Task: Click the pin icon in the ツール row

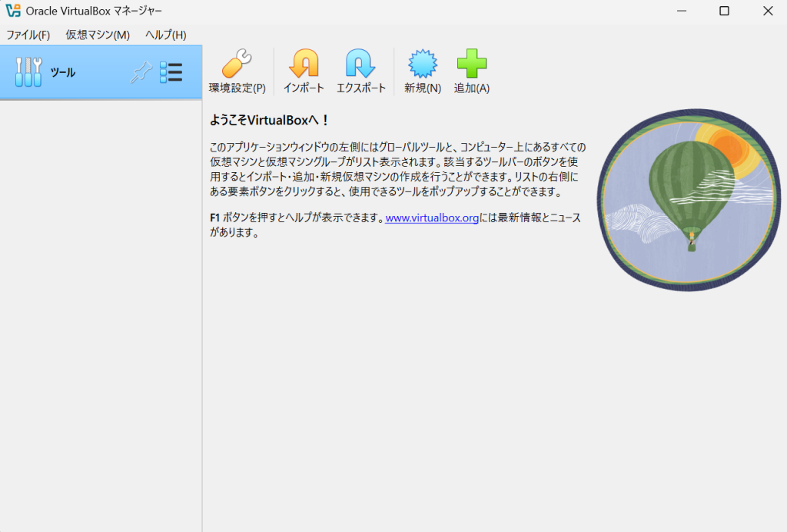Action: (141, 72)
